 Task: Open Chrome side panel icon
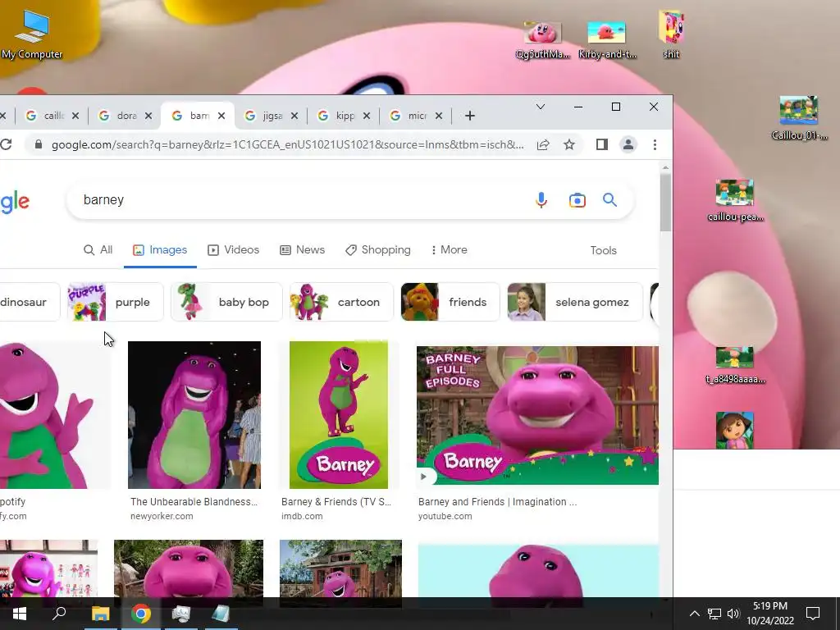pos(601,144)
